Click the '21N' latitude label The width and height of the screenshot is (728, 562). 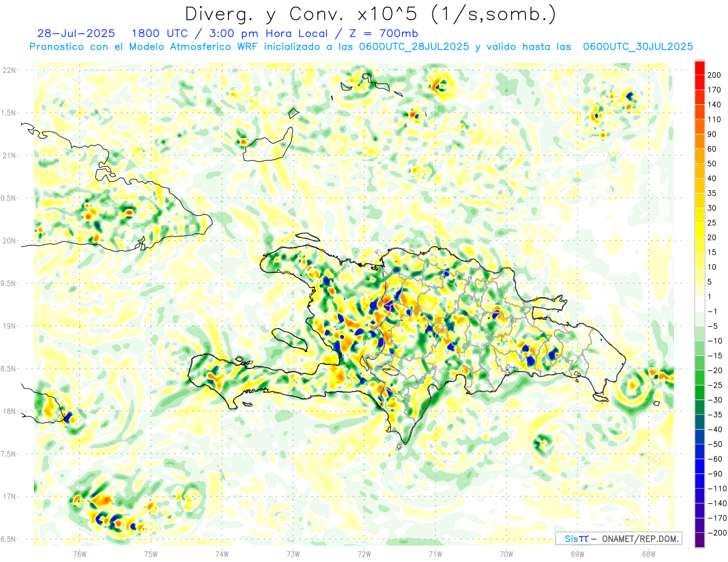click(10, 156)
